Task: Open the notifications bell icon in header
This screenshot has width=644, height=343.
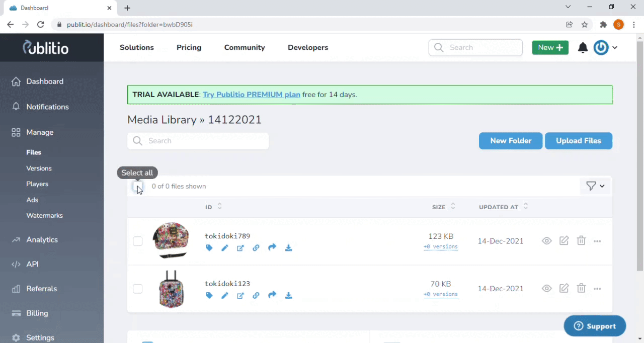Action: pyautogui.click(x=583, y=48)
